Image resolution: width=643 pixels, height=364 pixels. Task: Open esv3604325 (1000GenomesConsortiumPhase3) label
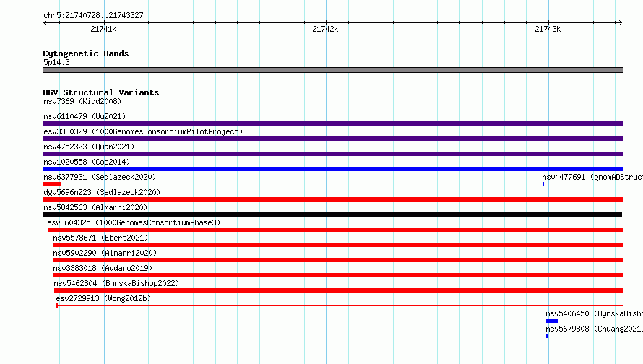coord(134,222)
